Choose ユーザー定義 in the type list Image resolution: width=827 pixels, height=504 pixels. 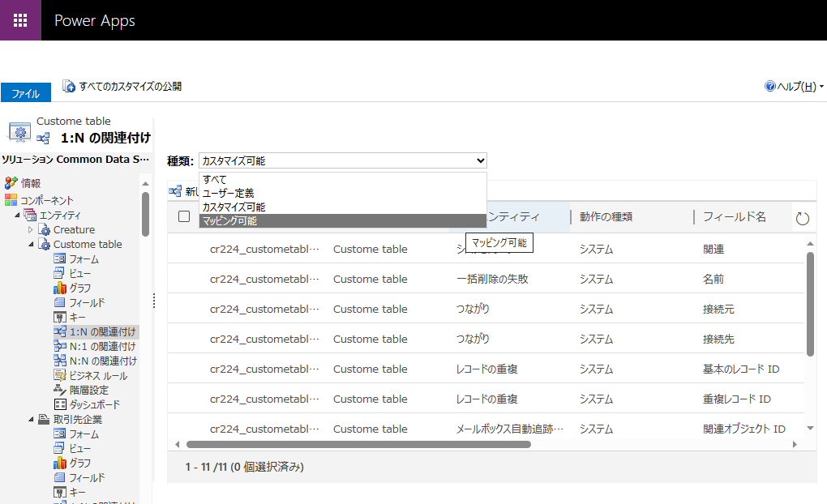342,193
